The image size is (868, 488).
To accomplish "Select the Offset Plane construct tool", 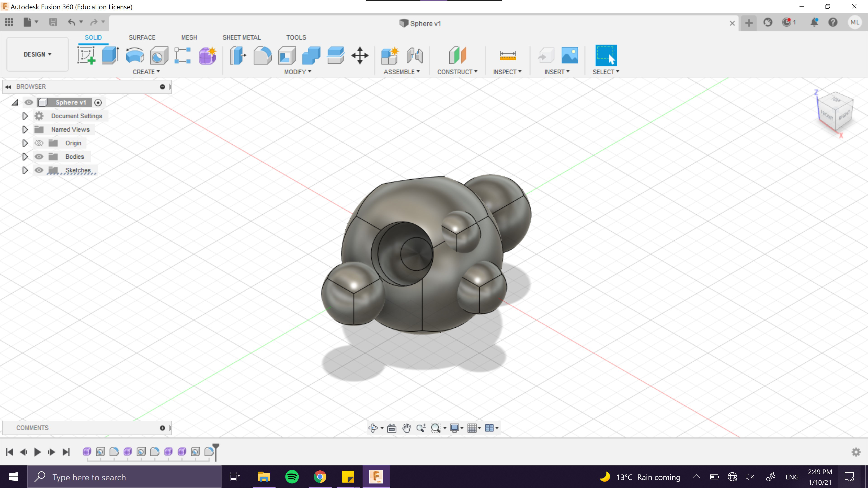I will click(x=457, y=55).
